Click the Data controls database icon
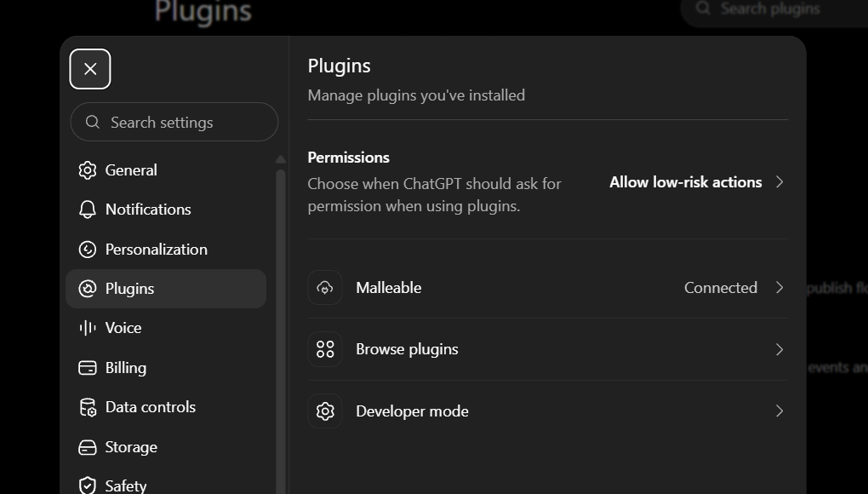Screen dimensions: 868x494 pyautogui.click(x=88, y=407)
